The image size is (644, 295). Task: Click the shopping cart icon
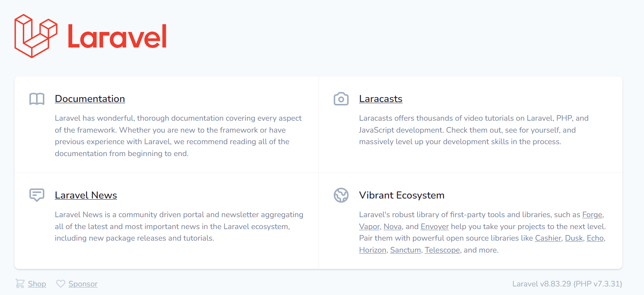(x=20, y=284)
